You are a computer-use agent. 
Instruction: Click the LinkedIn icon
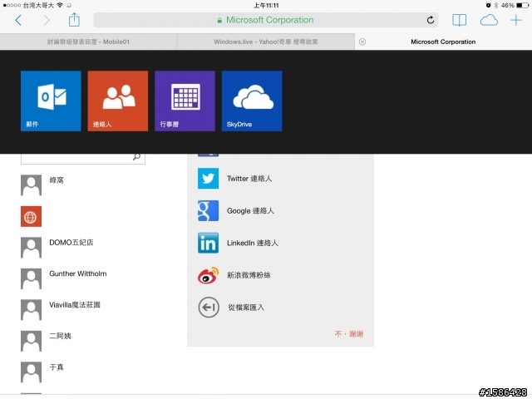208,243
